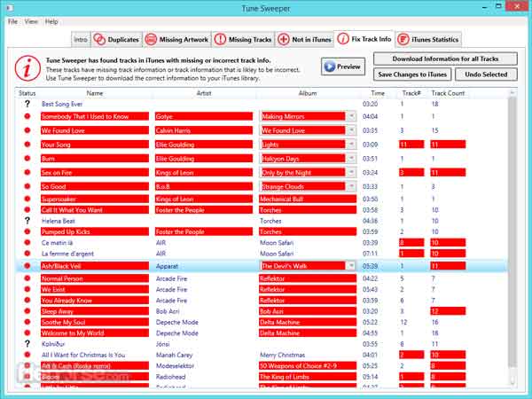This screenshot has height=399, width=532.
Task: Open the View menu
Action: [31, 21]
